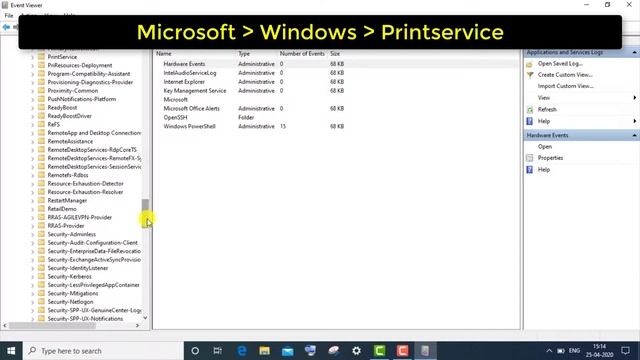Collapse the Hardware Events actions section

(x=634, y=135)
